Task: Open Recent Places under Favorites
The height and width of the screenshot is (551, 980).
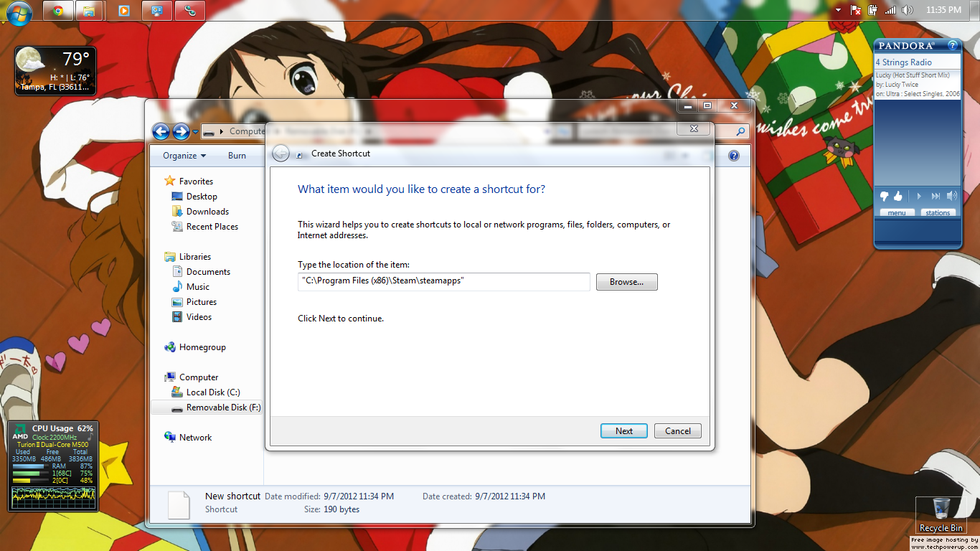Action: [x=212, y=227]
